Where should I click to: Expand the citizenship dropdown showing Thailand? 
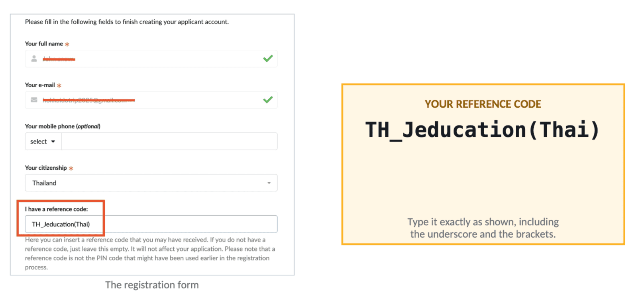(x=151, y=183)
